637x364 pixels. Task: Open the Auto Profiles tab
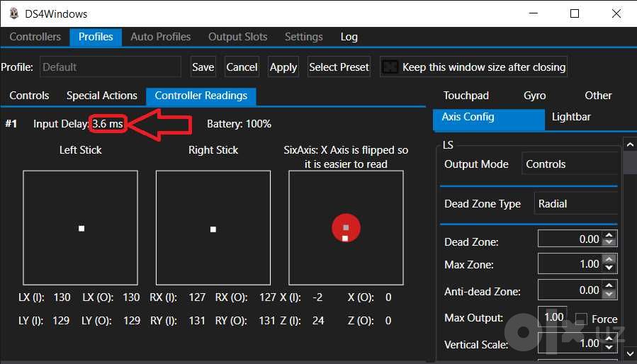point(160,37)
